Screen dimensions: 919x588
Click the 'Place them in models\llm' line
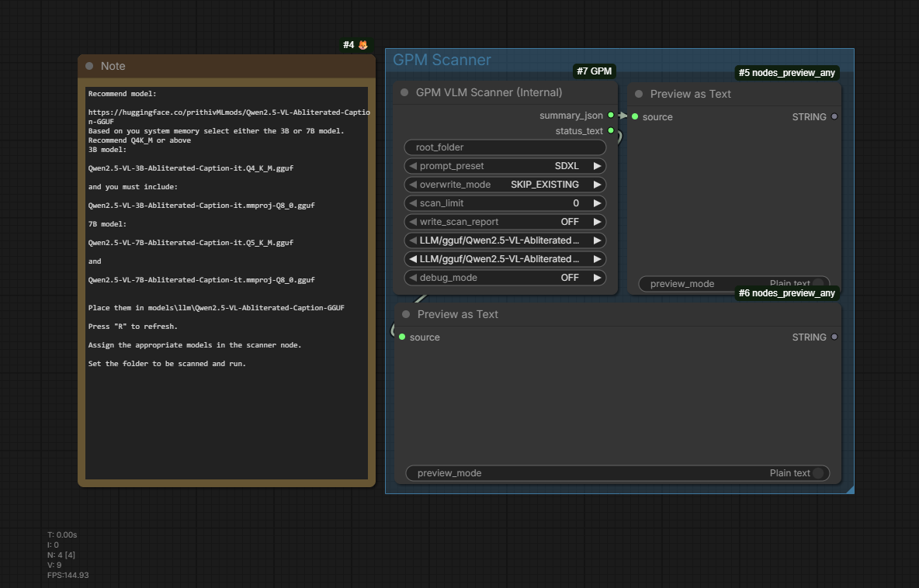coord(217,307)
